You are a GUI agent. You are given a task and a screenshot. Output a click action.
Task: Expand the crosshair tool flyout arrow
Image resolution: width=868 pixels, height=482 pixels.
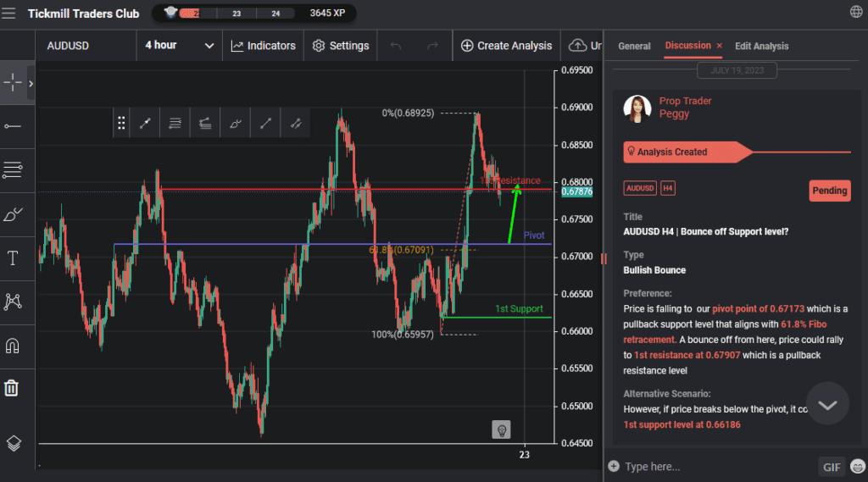pyautogui.click(x=31, y=83)
